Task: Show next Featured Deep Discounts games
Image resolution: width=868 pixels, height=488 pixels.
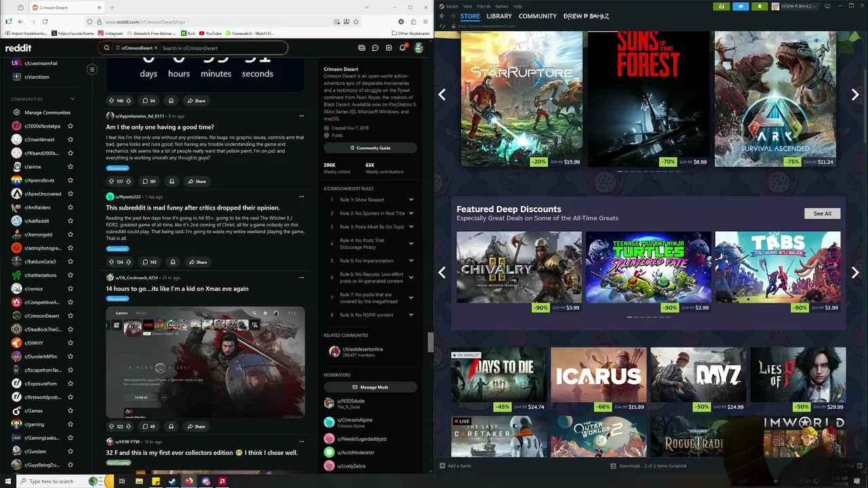Action: 855,272
